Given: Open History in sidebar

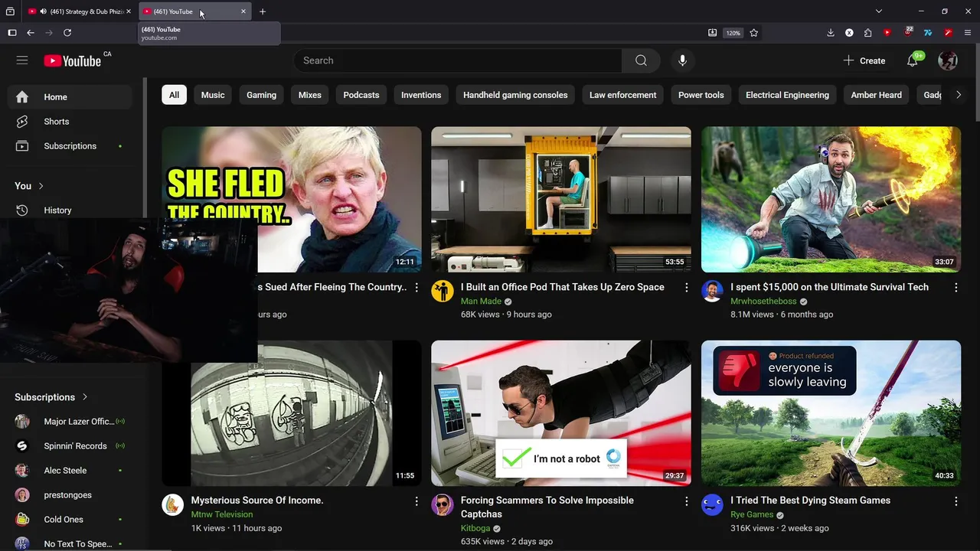Looking at the screenshot, I should click(x=70, y=210).
